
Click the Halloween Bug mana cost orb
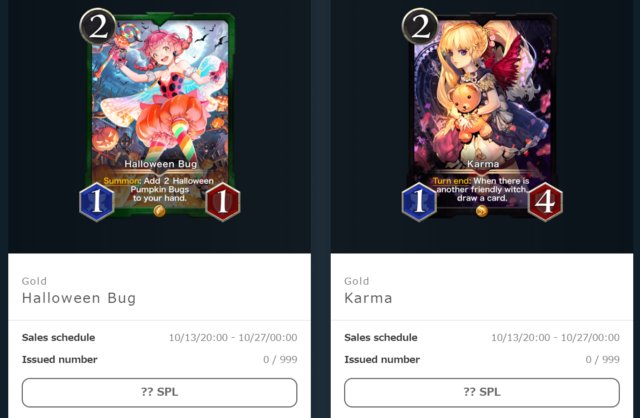pos(98,27)
